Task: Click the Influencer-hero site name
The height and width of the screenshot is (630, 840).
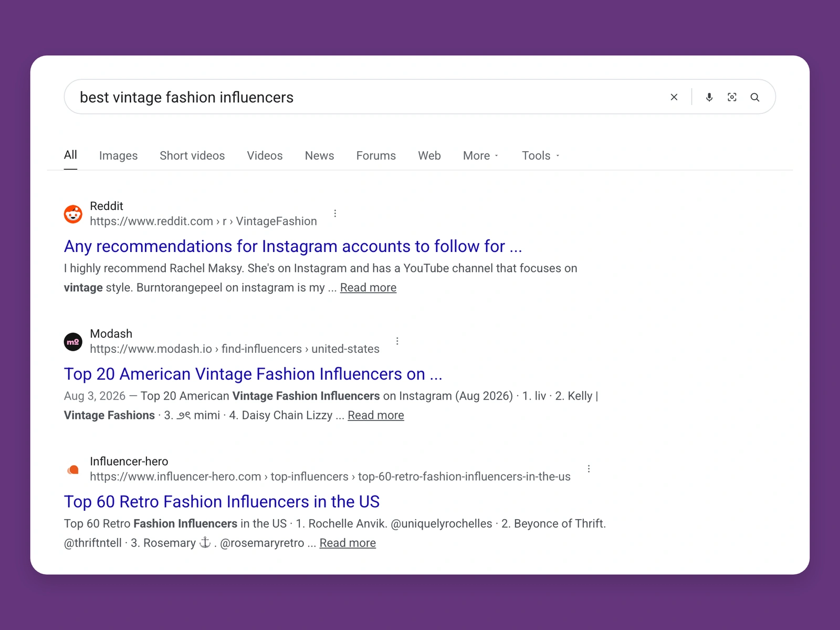Action: 129,461
